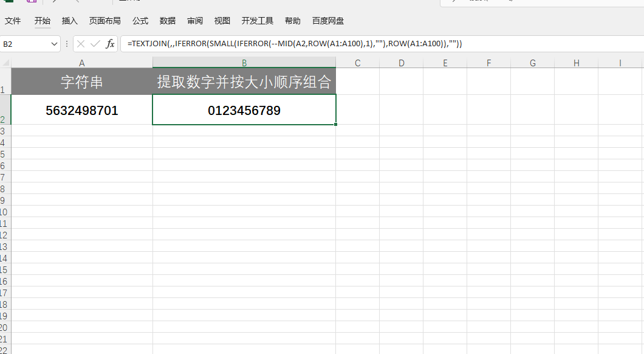Open the 开发工具 tab
Screen dimensions: 644x354
click(258, 21)
